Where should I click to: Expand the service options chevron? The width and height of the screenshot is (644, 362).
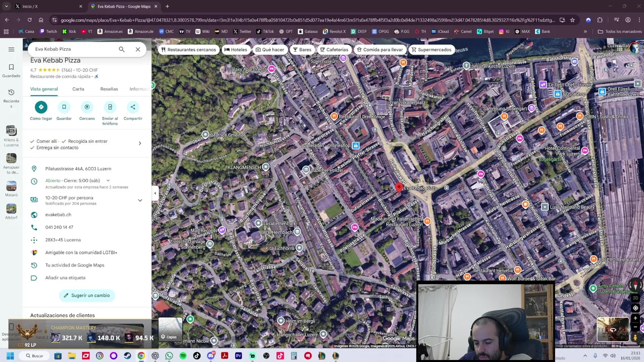[140, 143]
